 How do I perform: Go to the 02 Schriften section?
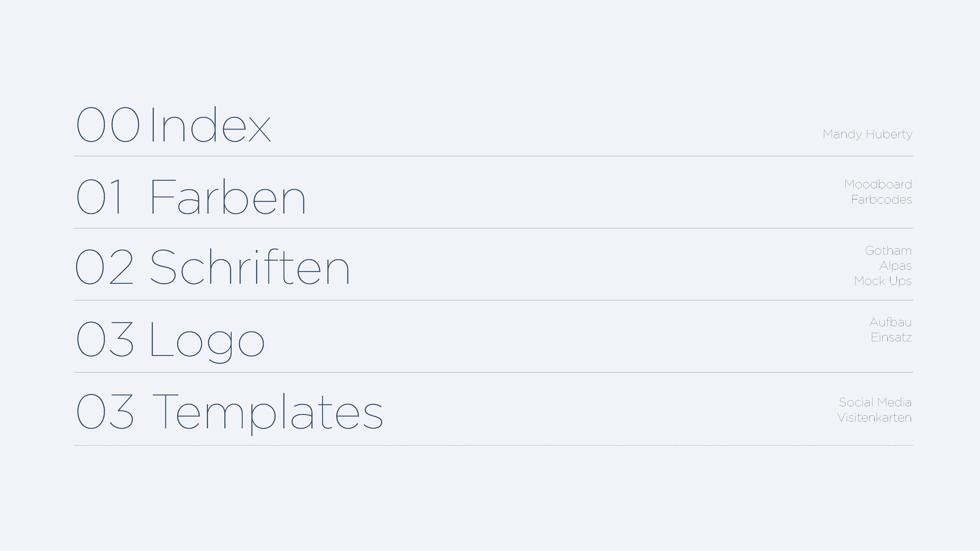point(213,267)
